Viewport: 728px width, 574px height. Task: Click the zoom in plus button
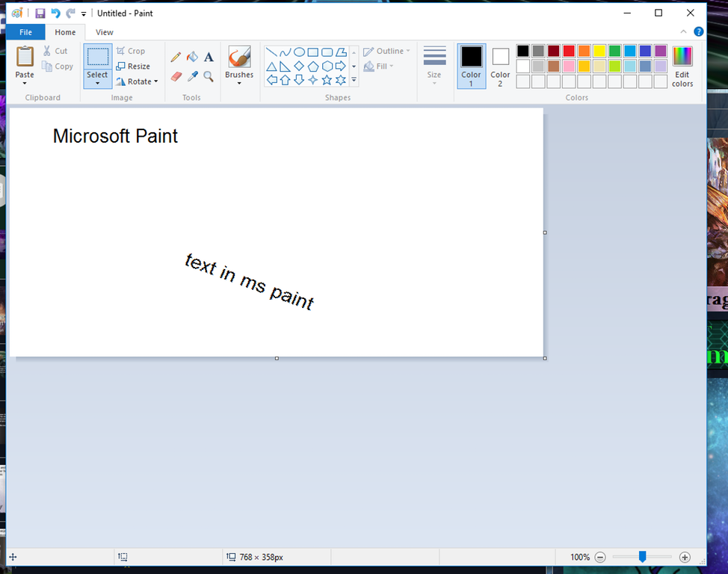tap(685, 558)
